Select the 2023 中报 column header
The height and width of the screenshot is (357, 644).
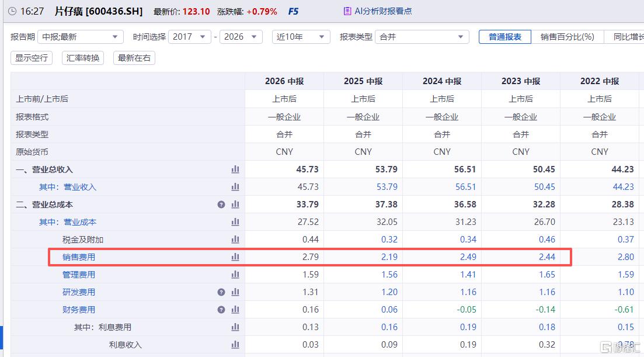(521, 81)
